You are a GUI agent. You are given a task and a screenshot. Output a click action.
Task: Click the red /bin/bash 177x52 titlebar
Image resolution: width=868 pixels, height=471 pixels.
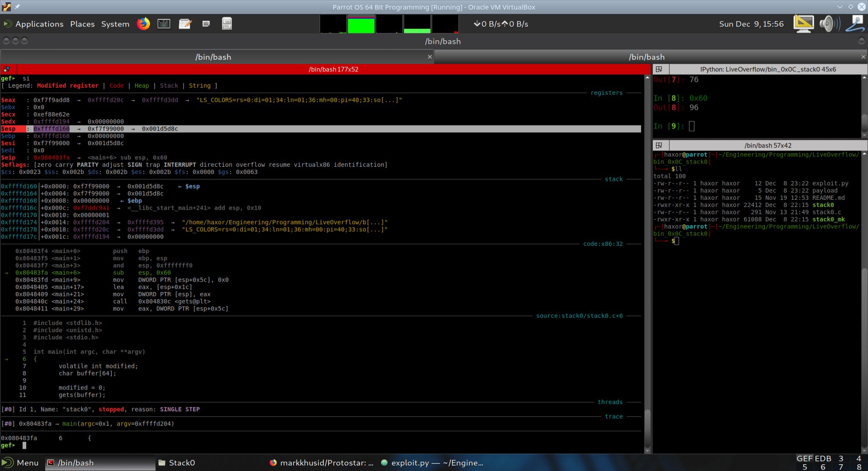pyautogui.click(x=333, y=69)
